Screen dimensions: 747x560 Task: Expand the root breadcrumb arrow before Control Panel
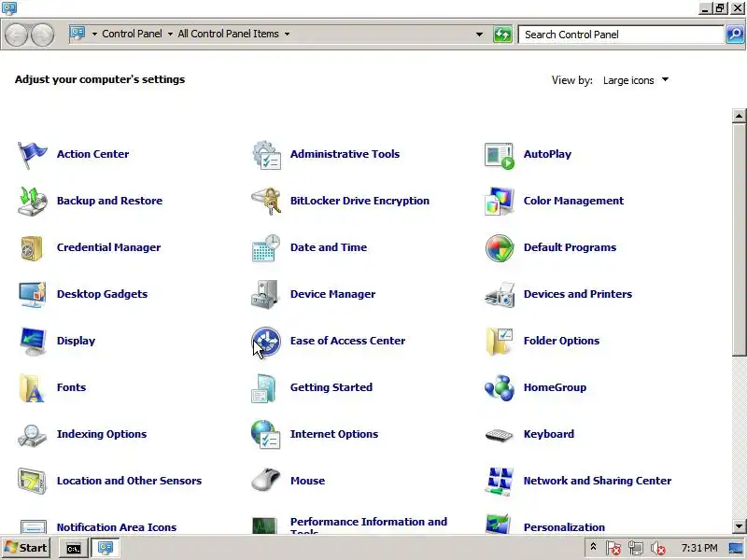(94, 34)
